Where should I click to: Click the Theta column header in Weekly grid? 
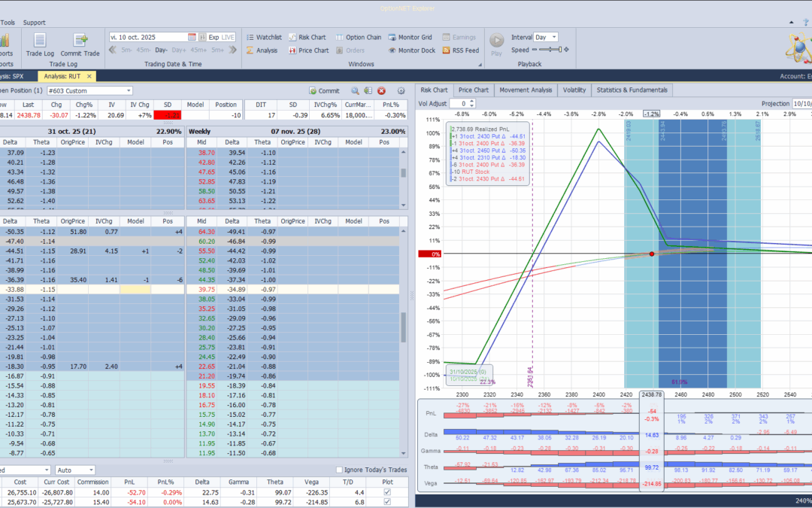(x=262, y=221)
